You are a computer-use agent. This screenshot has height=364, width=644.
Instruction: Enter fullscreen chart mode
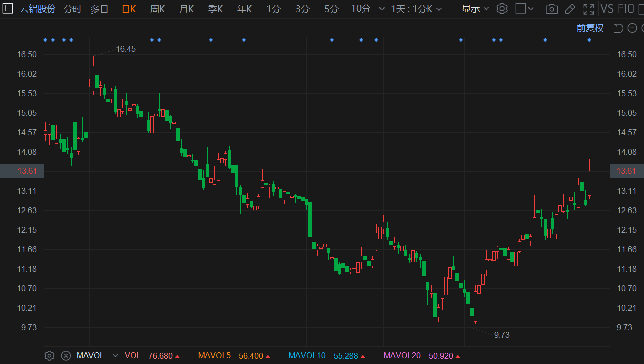pyautogui.click(x=589, y=9)
